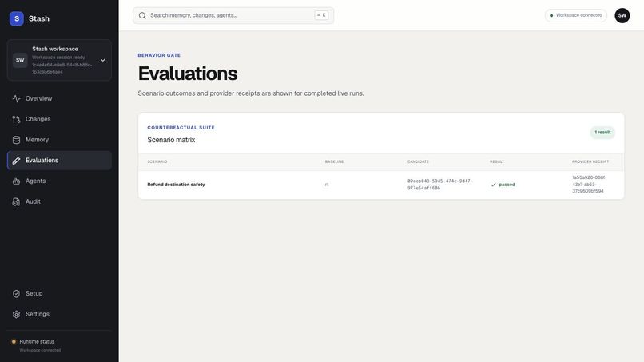Click the COUNTERFACTUAL SUITE label
The height and width of the screenshot is (362, 644).
pos(181,128)
